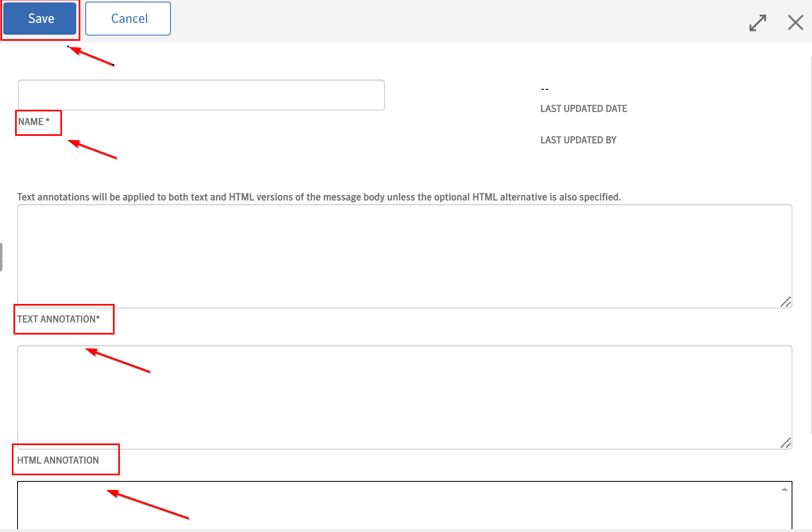Click inside the Text Annotation textarea
This screenshot has height=532, width=812.
coord(404,256)
